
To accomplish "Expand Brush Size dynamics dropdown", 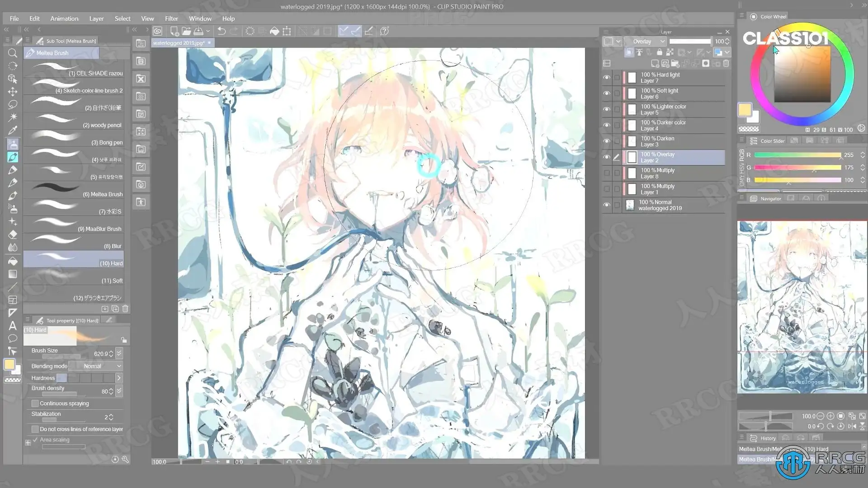I will [119, 353].
